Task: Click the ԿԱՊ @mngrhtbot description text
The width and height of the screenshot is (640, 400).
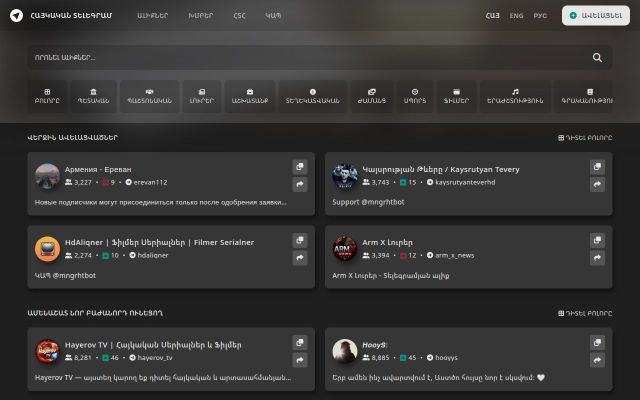Action: 65,276
